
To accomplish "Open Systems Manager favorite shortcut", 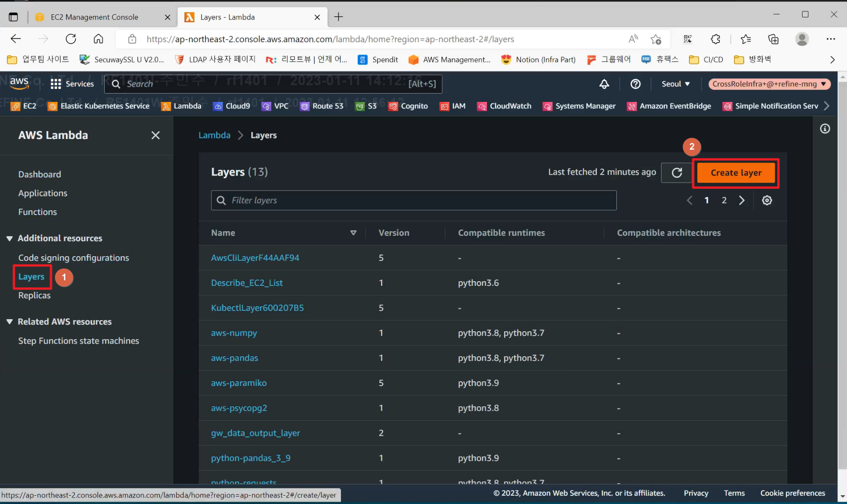I will (x=579, y=106).
